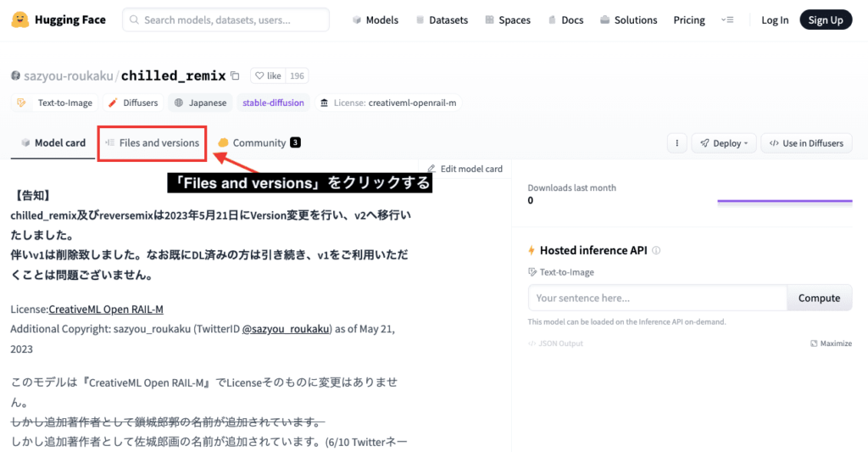Click the pencil icon beside Edit model card
Screen dimensions: 868x452
431,169
